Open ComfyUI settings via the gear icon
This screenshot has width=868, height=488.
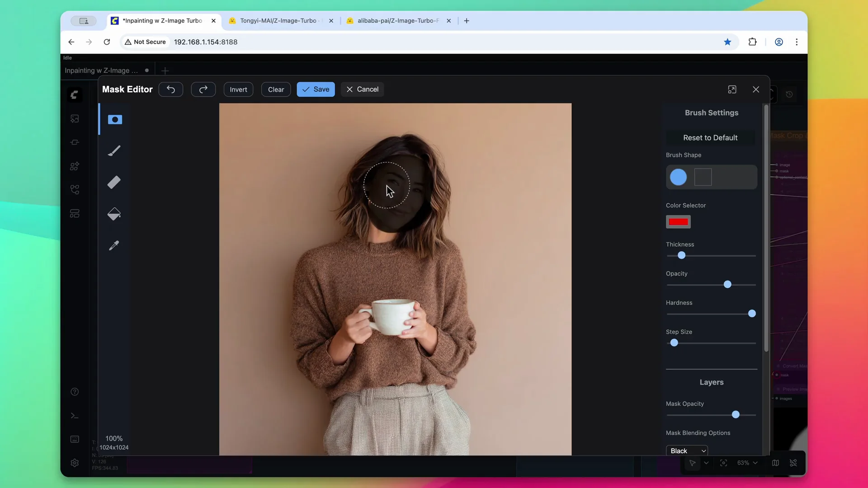coord(75,463)
